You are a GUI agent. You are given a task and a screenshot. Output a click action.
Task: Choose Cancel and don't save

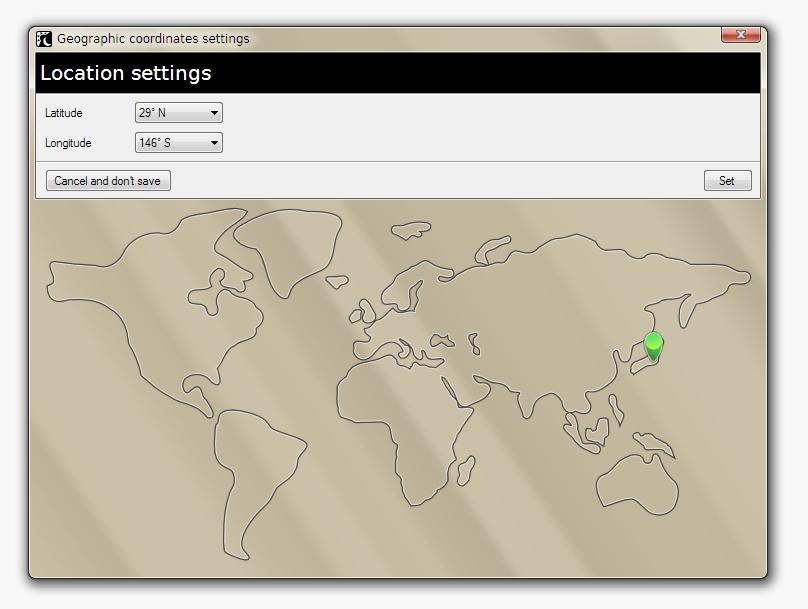107,180
